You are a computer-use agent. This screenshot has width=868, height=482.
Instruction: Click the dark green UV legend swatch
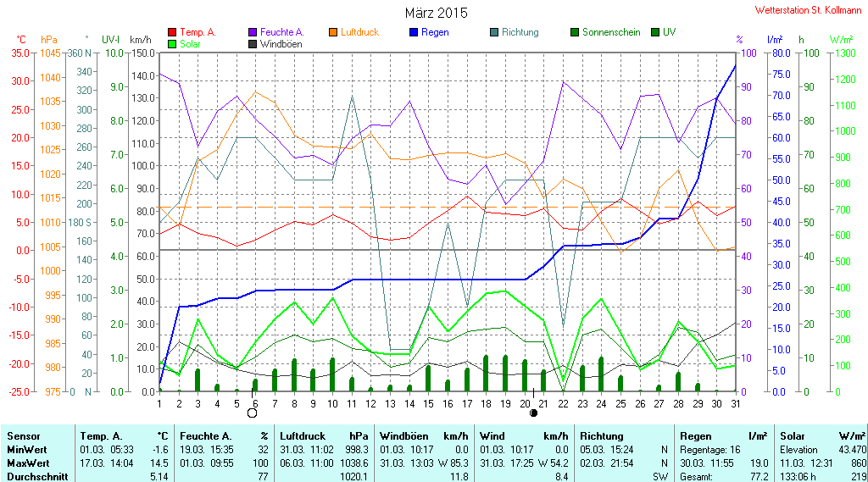[655, 33]
